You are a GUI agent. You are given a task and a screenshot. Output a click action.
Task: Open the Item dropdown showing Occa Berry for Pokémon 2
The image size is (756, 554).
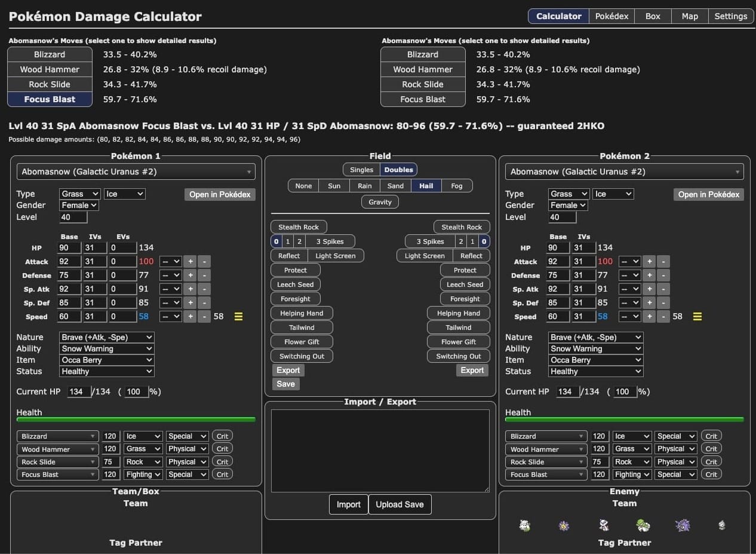(595, 360)
